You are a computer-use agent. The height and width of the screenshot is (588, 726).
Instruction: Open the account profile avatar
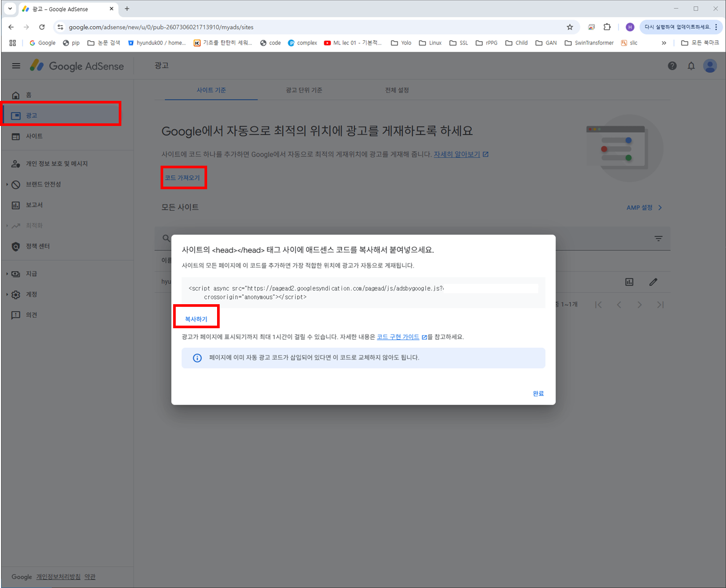tap(710, 66)
